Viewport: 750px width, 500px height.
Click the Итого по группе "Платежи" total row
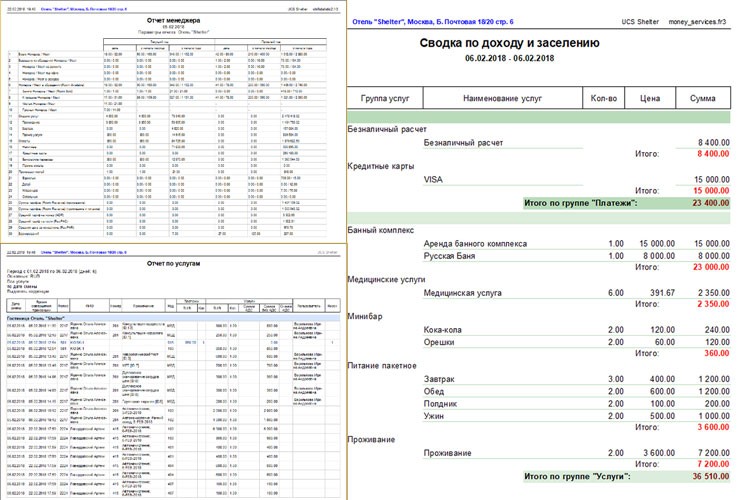pyautogui.click(x=579, y=203)
